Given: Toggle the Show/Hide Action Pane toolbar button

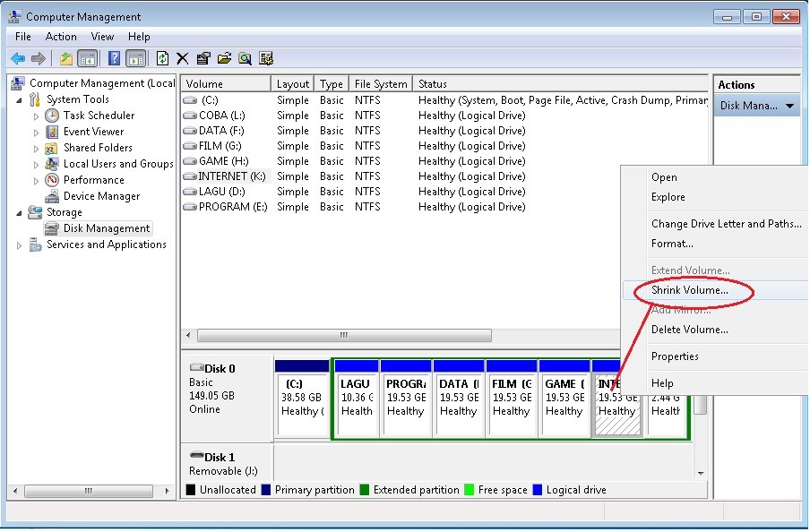Looking at the screenshot, I should pos(136,58).
